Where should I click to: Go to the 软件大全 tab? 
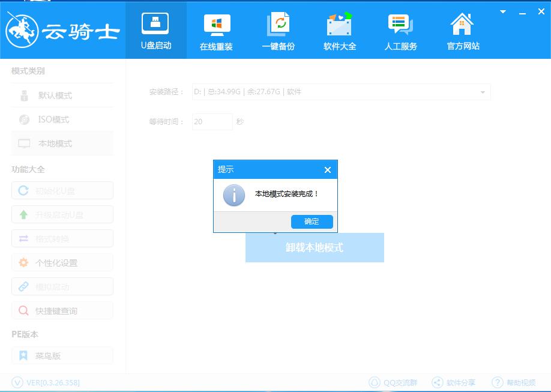[x=340, y=31]
